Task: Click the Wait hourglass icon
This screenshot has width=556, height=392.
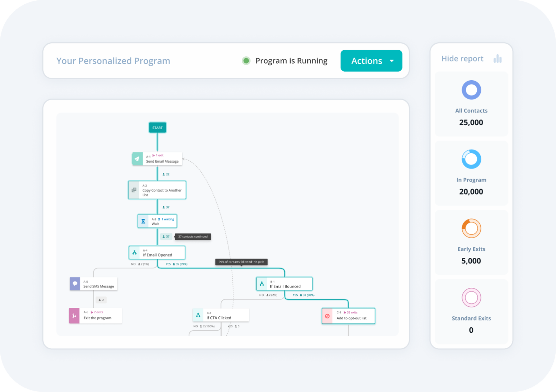Action: click(x=143, y=221)
